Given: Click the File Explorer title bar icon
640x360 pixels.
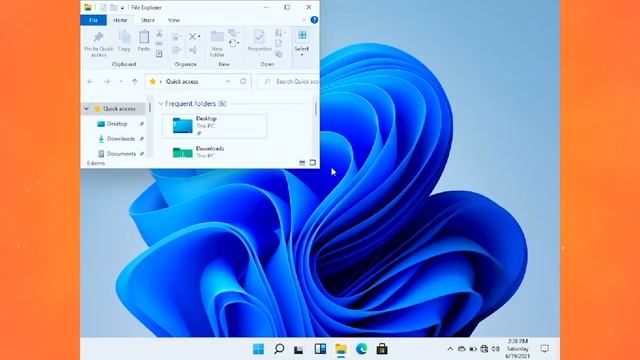Looking at the screenshot, I should pyautogui.click(x=87, y=7).
